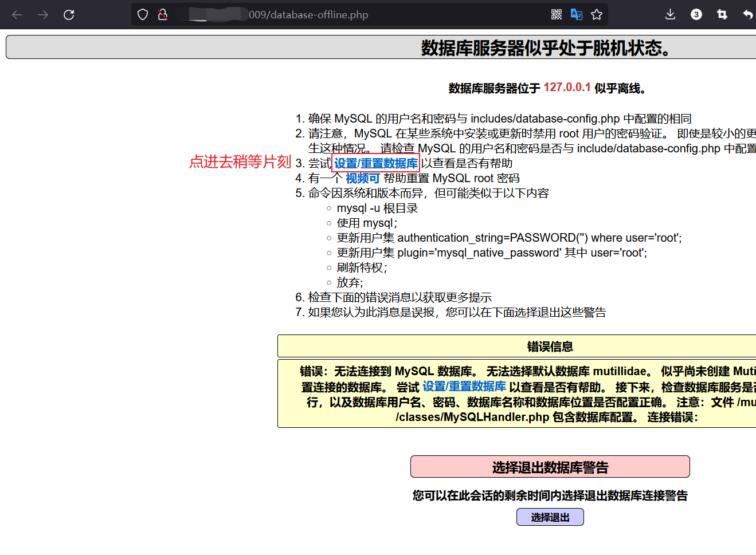Open the Downloads panel icon

click(670, 14)
